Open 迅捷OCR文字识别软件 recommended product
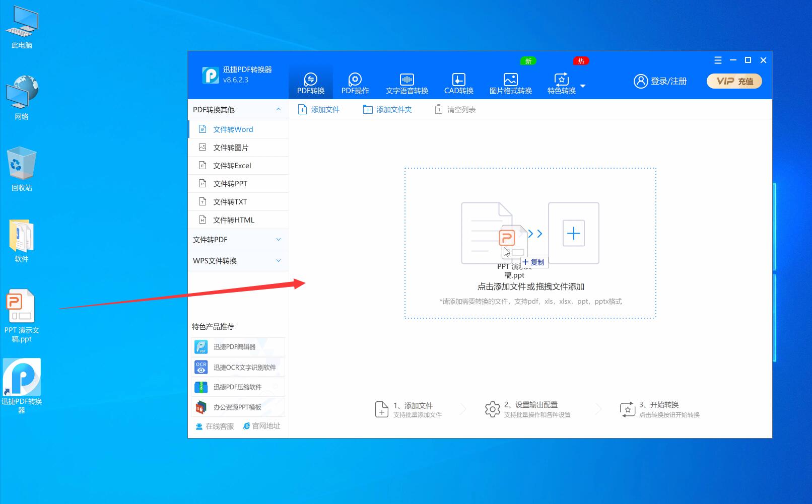This screenshot has width=812, height=504. pos(238,367)
